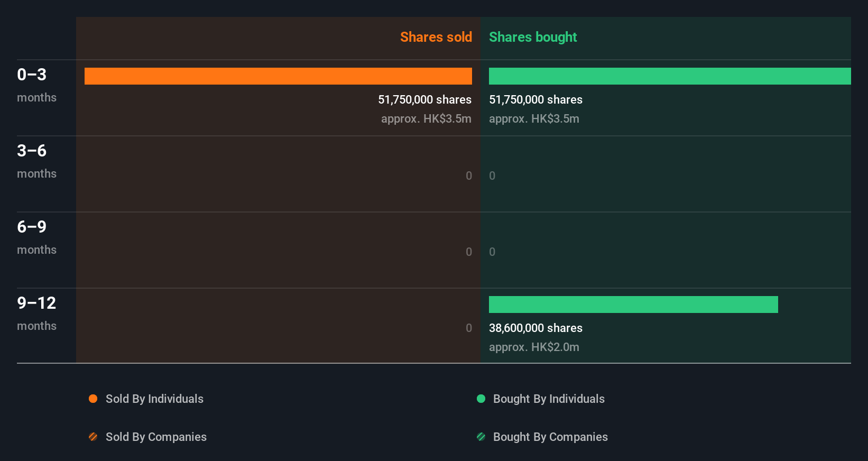The width and height of the screenshot is (868, 461).
Task: Click the striped Sold By Companies legend icon
Action: coord(93,437)
